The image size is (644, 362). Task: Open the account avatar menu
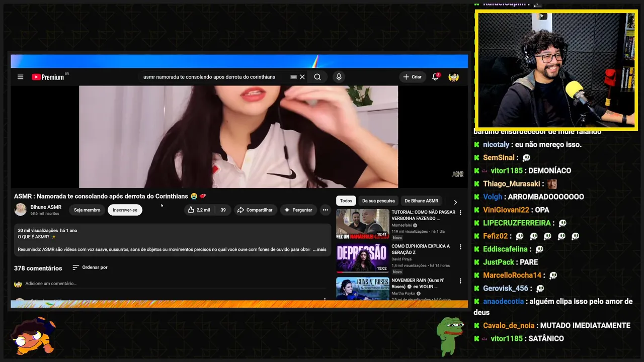coord(454,77)
